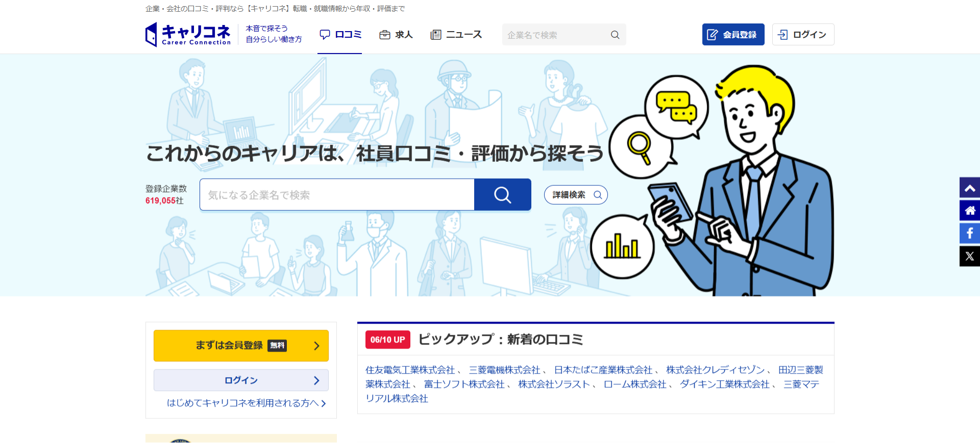Select the 口コミ tab
The height and width of the screenshot is (443, 980).
[x=340, y=35]
